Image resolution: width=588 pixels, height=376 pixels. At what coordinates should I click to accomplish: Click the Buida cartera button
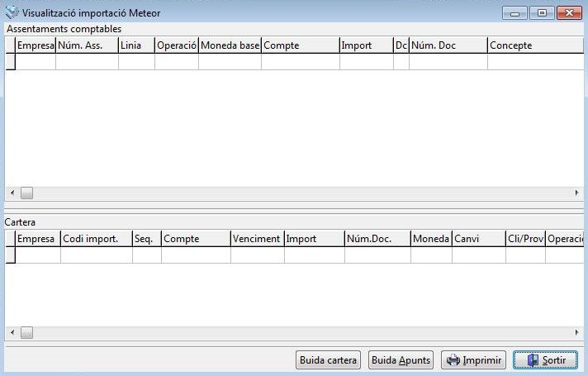coord(328,359)
